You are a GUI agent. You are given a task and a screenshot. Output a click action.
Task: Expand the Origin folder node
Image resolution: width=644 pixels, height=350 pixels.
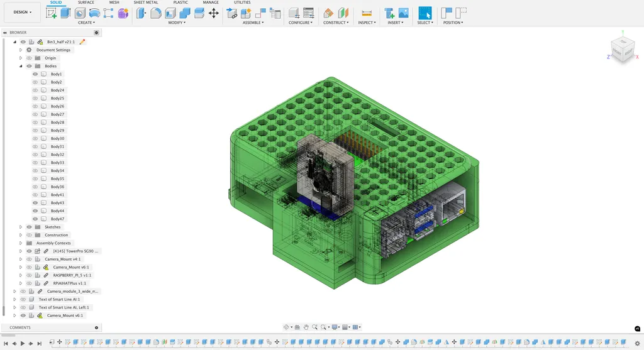click(21, 58)
